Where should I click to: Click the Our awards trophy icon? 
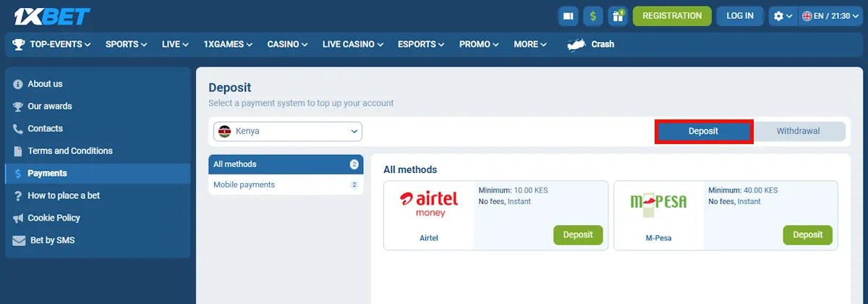[x=18, y=106]
